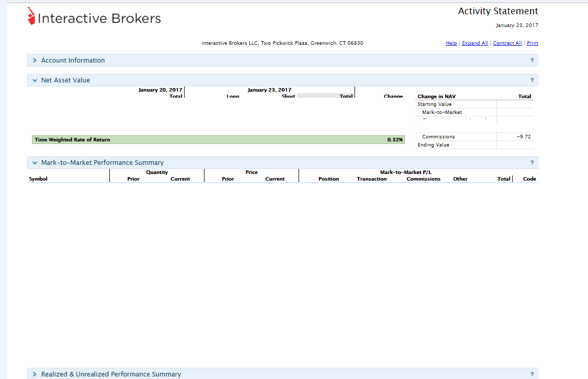Select the -9.72 commissions value
Screen dimensions: 588x379
click(524, 137)
